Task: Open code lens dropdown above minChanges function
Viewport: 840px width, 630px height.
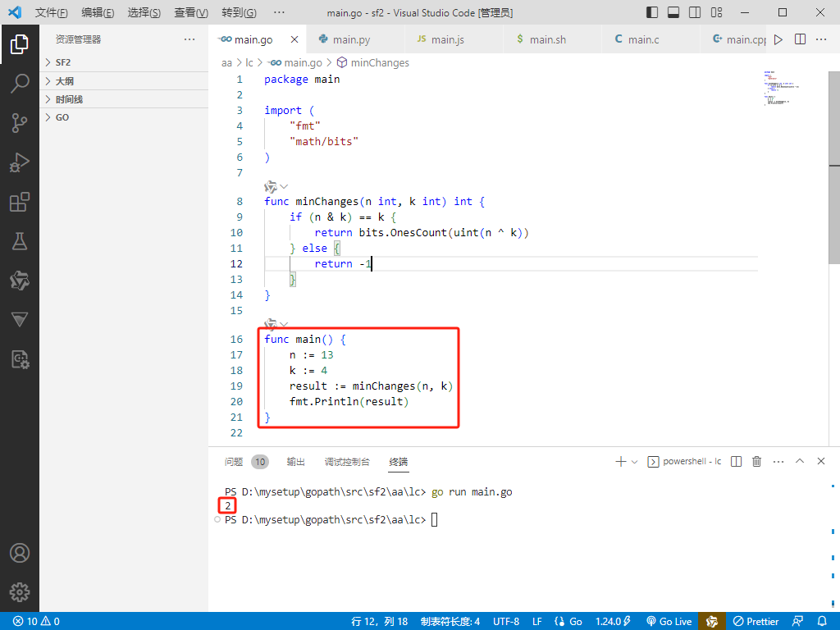Action: (x=284, y=186)
